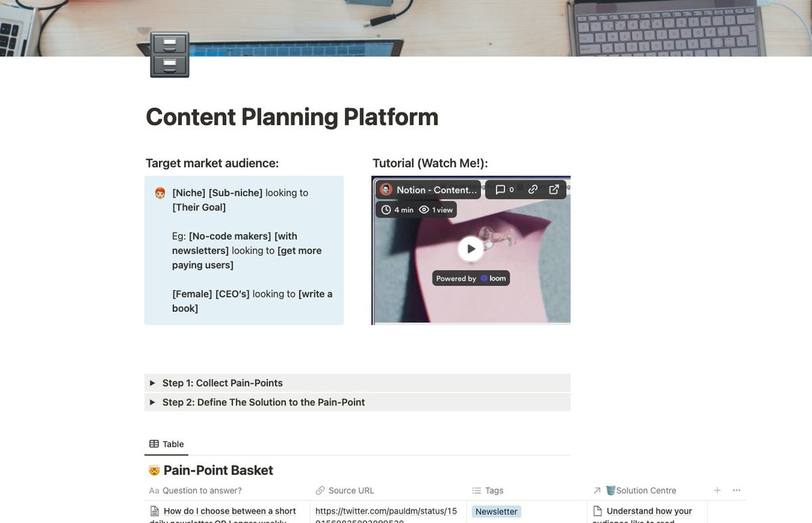Click the Content Planning Platform title

click(292, 116)
